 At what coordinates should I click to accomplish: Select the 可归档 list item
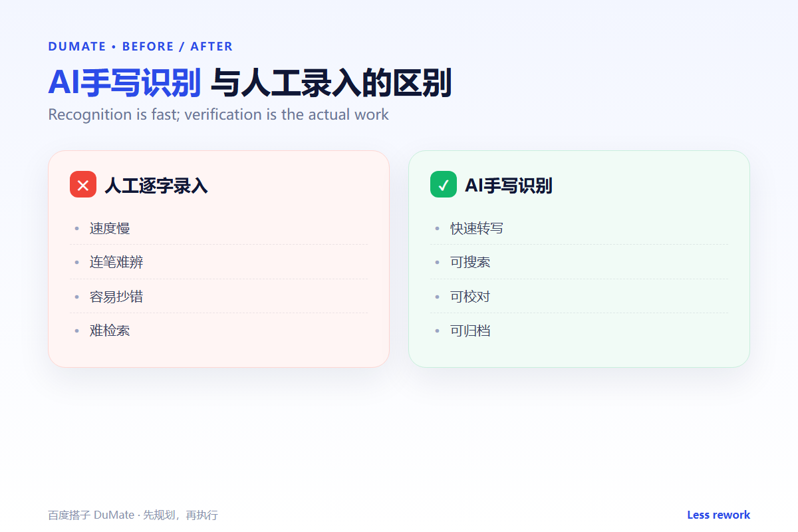pos(579,331)
